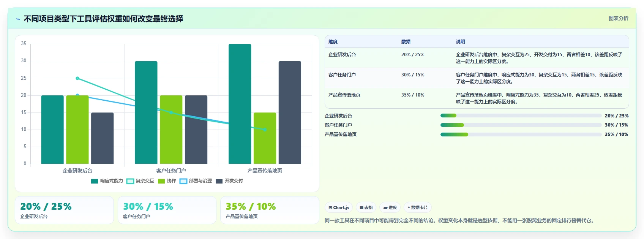Image resolution: width=644 pixels, height=239 pixels.
Task: Click the "35% / 10%" table data cell
Action: point(413,95)
